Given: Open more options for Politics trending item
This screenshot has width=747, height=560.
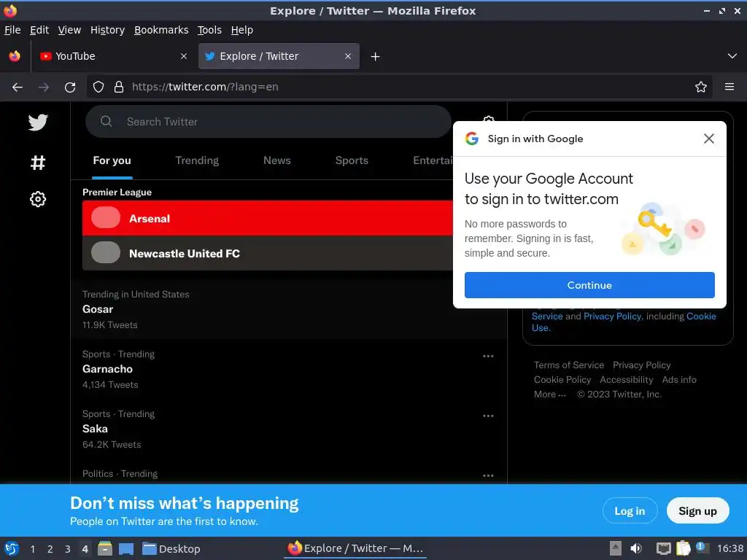Looking at the screenshot, I should coord(488,475).
